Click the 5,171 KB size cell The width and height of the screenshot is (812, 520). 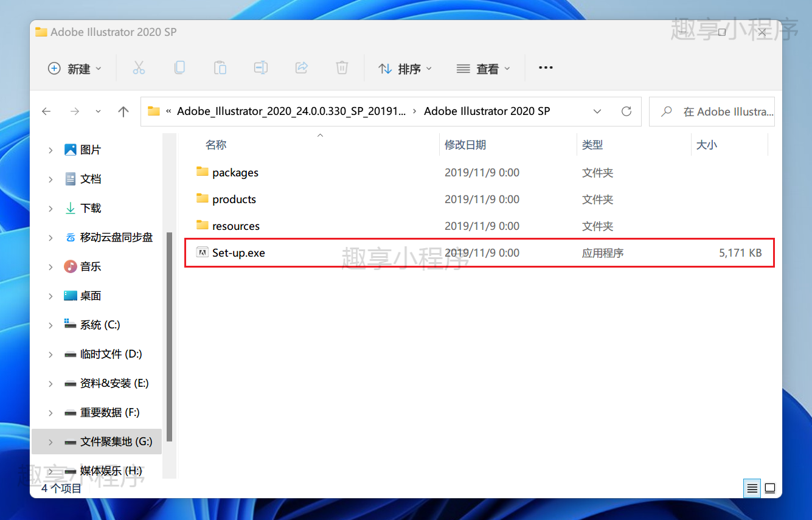click(740, 253)
